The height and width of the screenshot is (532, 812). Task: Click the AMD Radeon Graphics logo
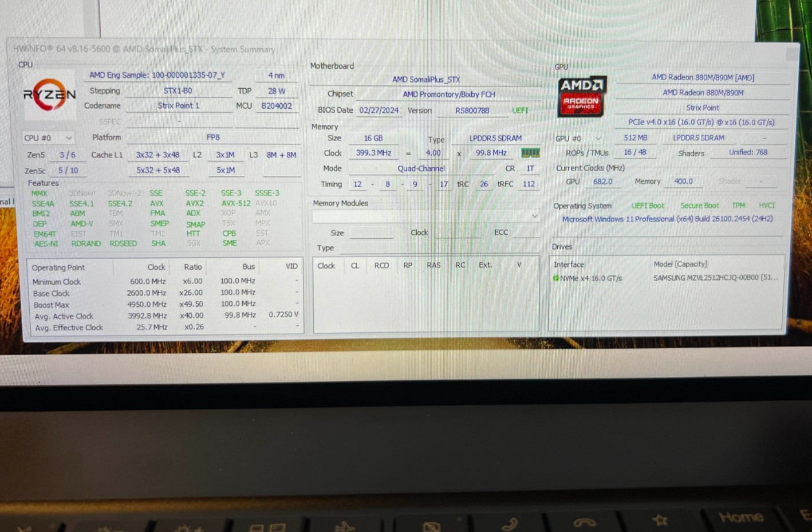582,96
